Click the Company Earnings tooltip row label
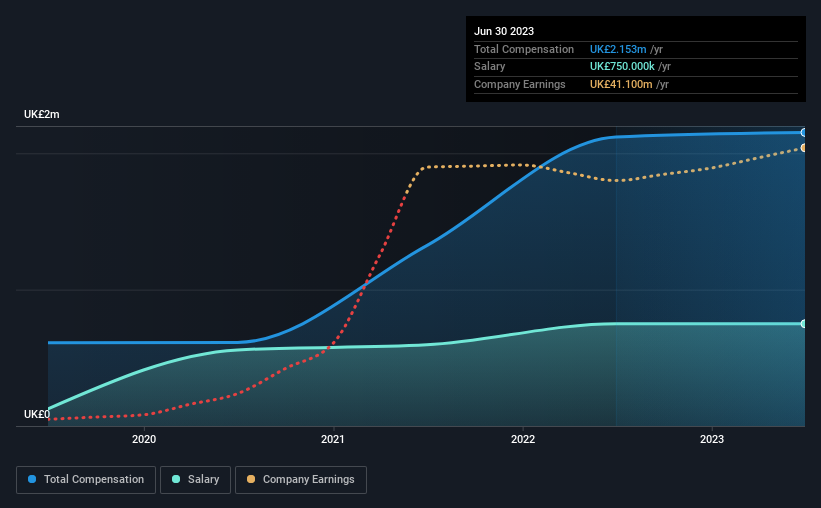 pyautogui.click(x=519, y=84)
